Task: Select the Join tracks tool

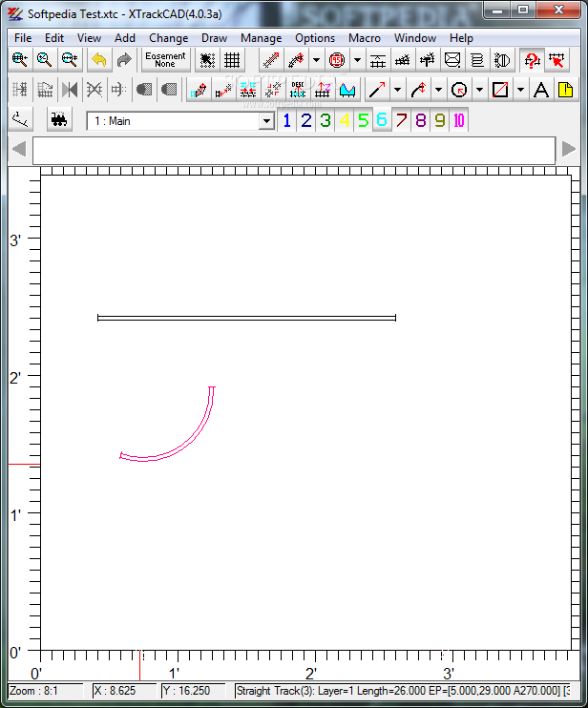Action: [223, 90]
